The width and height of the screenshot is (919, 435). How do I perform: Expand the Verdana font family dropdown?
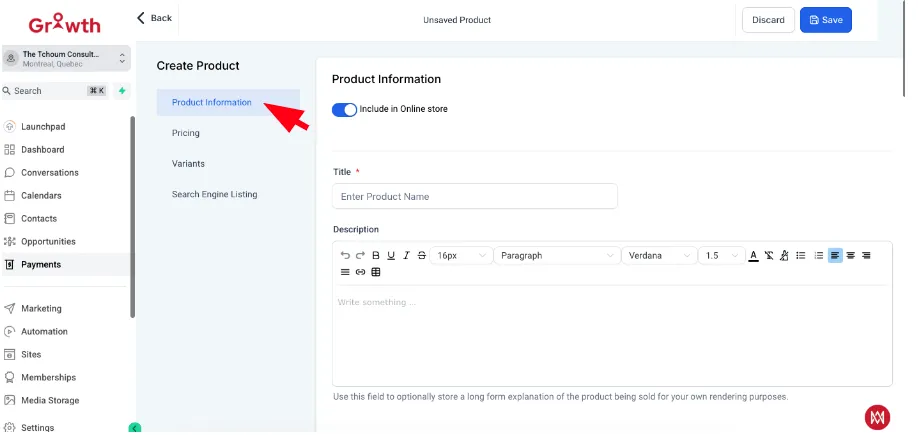click(659, 256)
